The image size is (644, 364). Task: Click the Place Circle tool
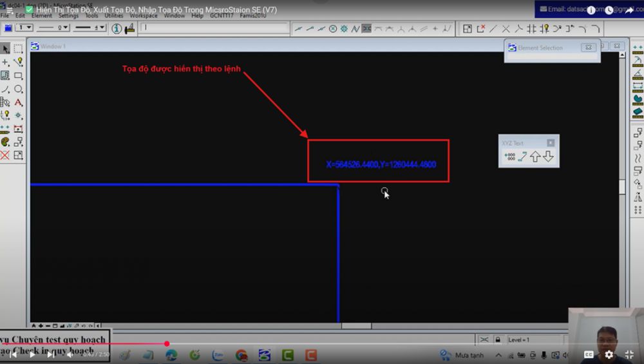(x=18, y=89)
